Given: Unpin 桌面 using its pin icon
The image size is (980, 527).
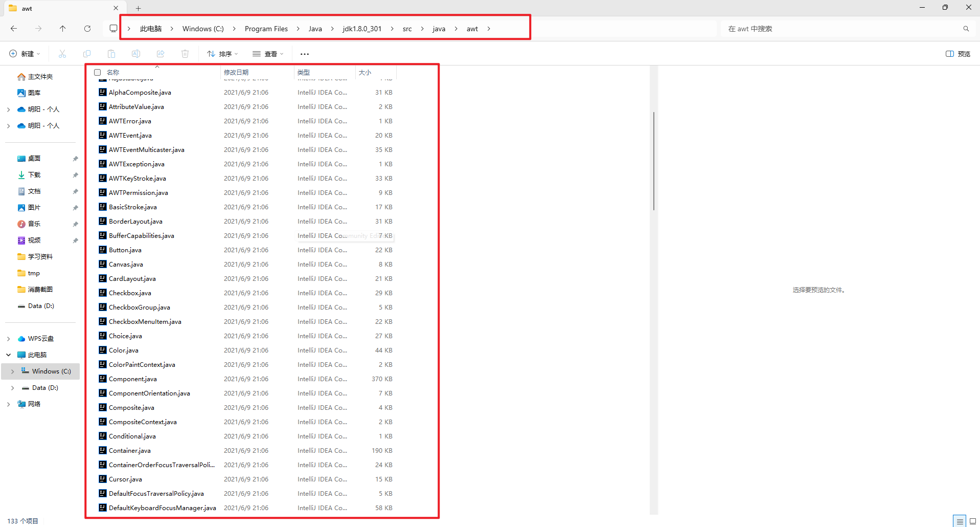Looking at the screenshot, I should pos(75,159).
